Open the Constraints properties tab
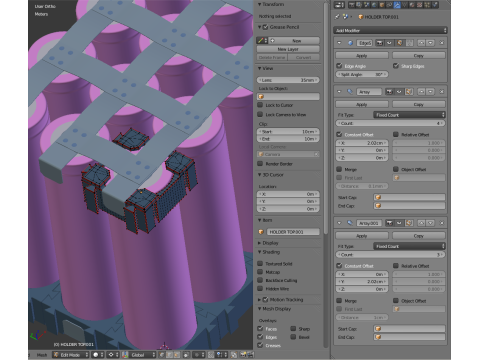480x360 pixels. point(389,5)
